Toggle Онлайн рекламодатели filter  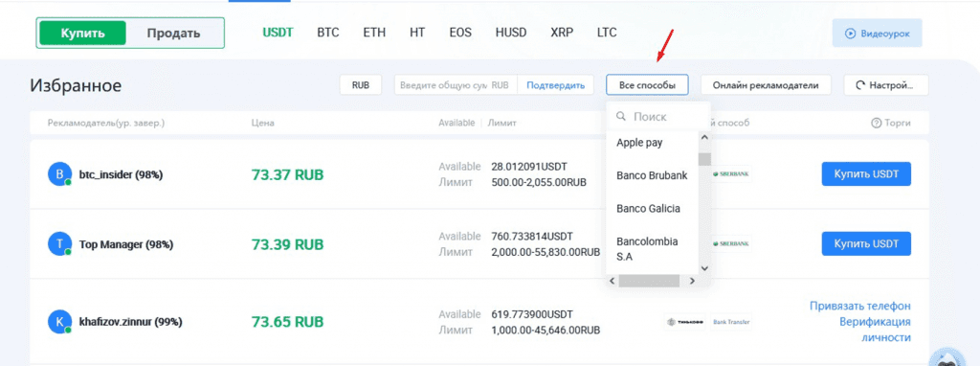click(766, 85)
